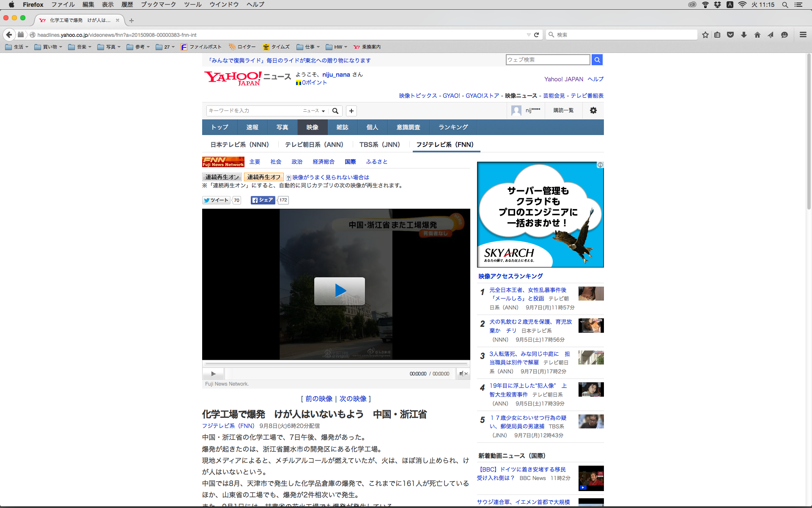Go to 次の映像 next video link
Image resolution: width=812 pixels, height=508 pixels.
[x=353, y=399]
